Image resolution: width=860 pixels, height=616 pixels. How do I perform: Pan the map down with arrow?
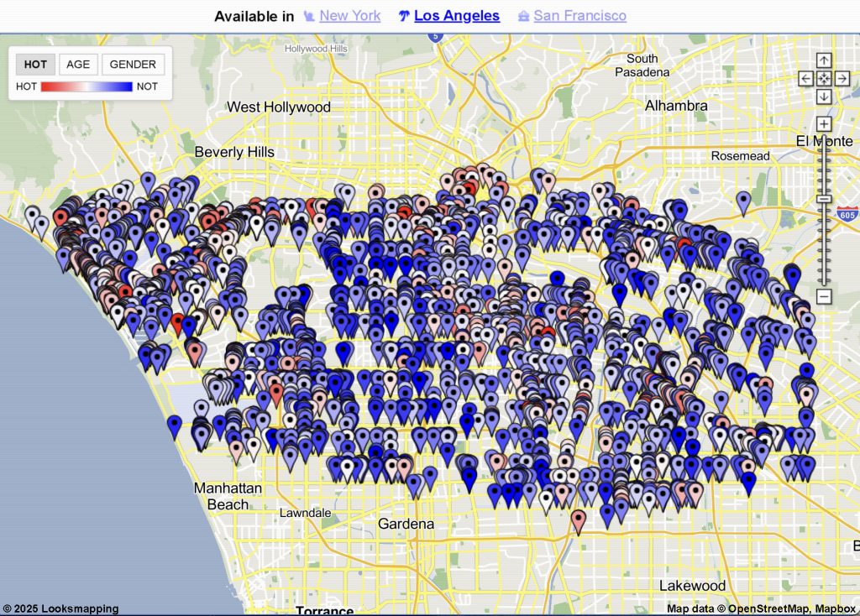tap(824, 97)
